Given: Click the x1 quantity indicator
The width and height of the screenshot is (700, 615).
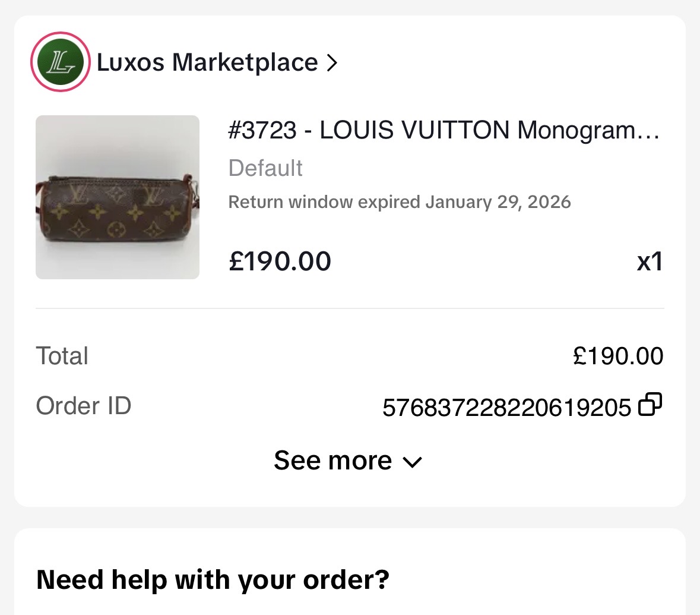Looking at the screenshot, I should pyautogui.click(x=650, y=261).
